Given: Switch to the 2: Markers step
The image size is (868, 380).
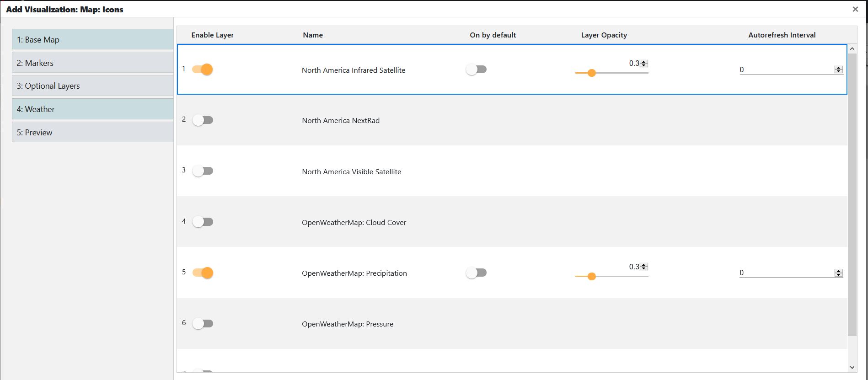Looking at the screenshot, I should [x=92, y=63].
